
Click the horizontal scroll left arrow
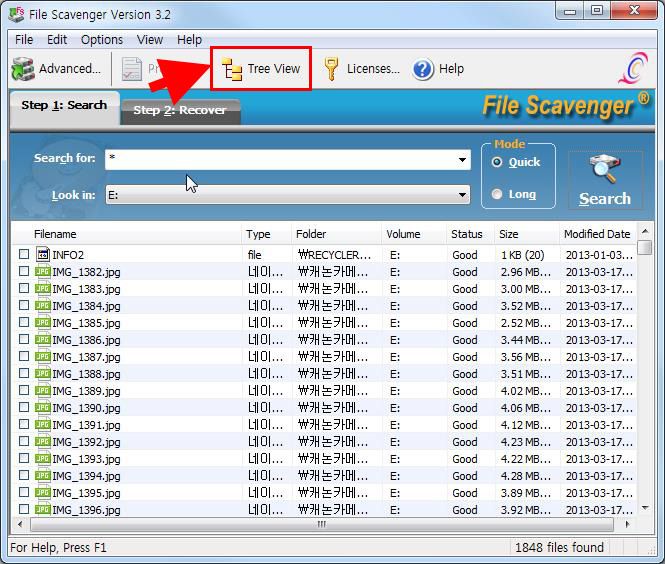pyautogui.click(x=20, y=525)
